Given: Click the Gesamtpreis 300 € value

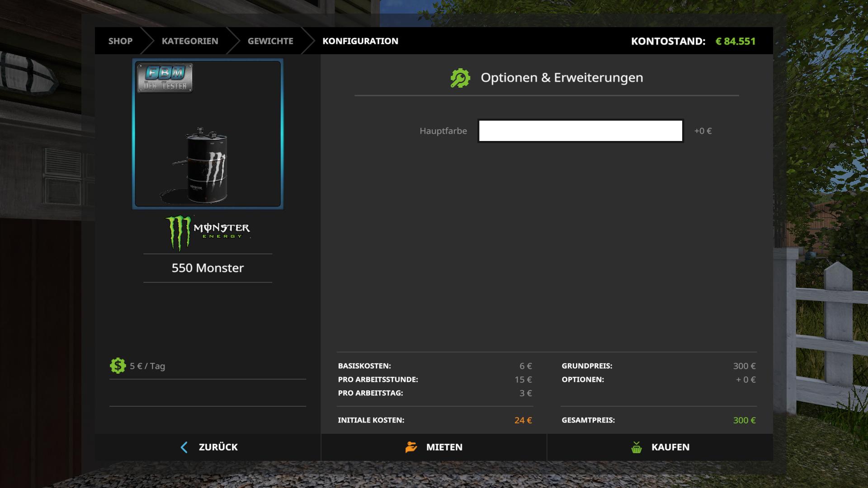Looking at the screenshot, I should click(744, 420).
